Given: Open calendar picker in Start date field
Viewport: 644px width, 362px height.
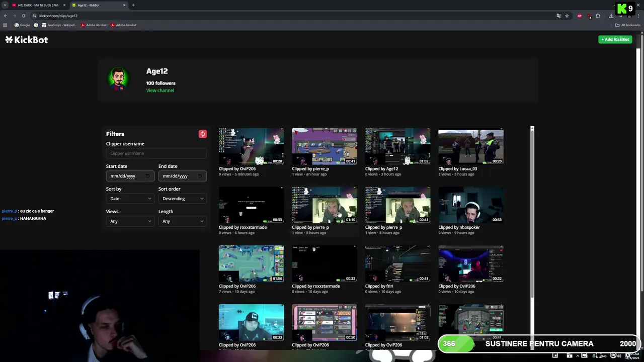Looking at the screenshot, I should tap(147, 176).
